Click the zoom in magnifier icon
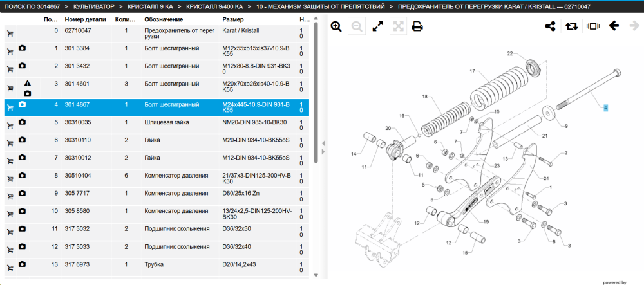Image resolution: width=644 pixels, height=285 pixels. [x=336, y=26]
